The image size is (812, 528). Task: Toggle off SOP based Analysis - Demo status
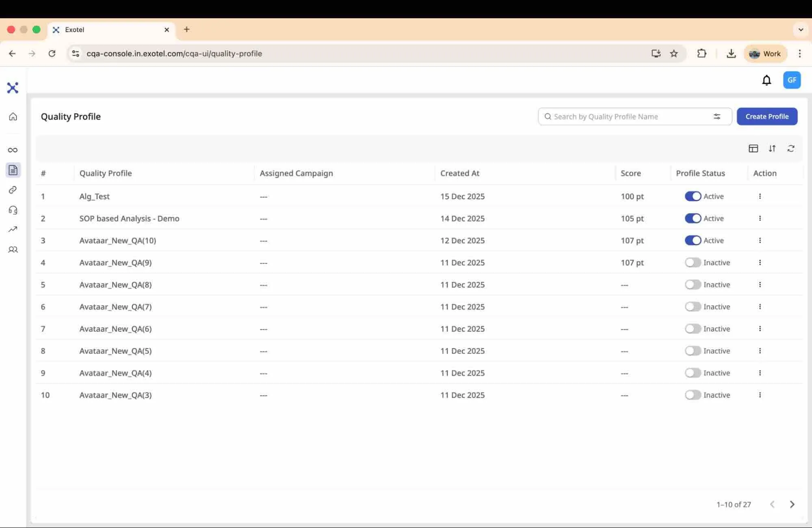point(693,218)
